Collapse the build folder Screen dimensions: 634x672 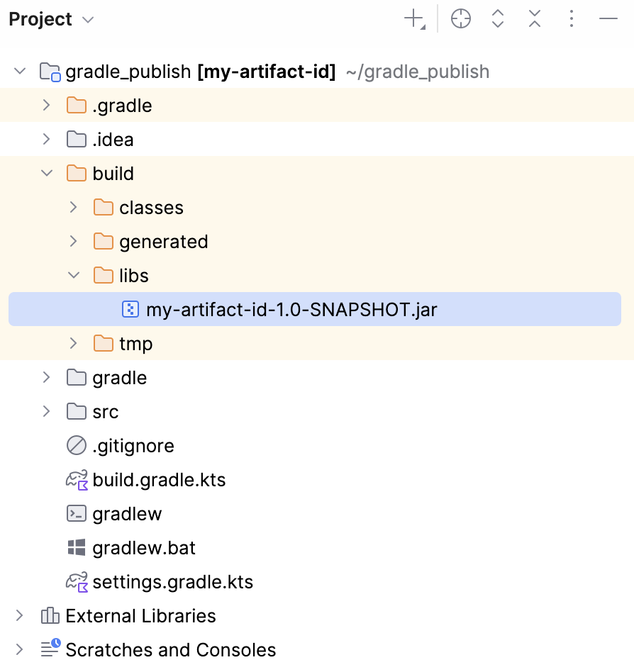47,174
